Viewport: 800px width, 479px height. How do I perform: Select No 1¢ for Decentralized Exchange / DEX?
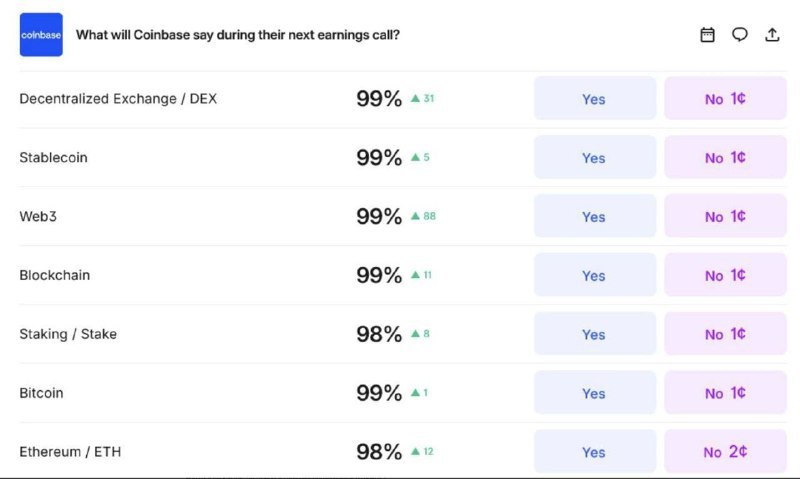725,99
